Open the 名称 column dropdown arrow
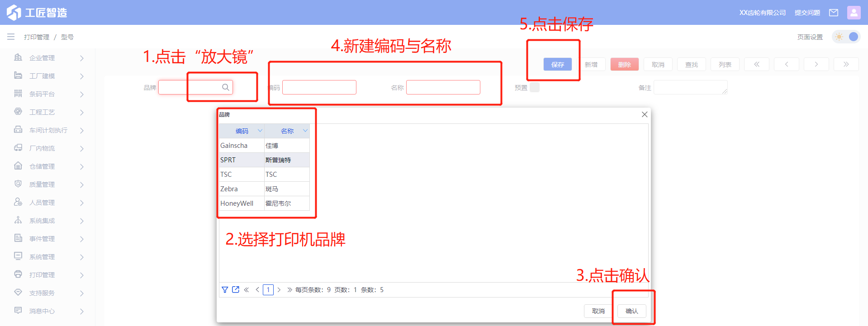868x326 pixels. point(305,131)
